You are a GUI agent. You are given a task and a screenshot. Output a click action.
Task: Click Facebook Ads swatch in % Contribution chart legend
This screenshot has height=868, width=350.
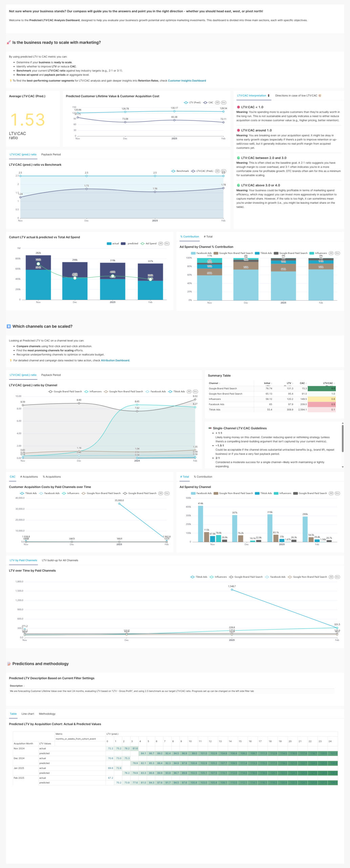click(x=193, y=253)
